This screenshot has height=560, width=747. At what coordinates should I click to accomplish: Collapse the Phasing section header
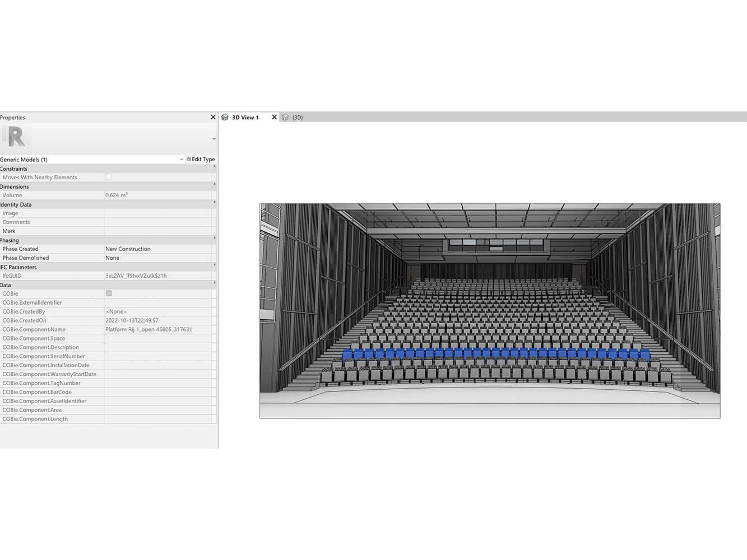(214, 239)
